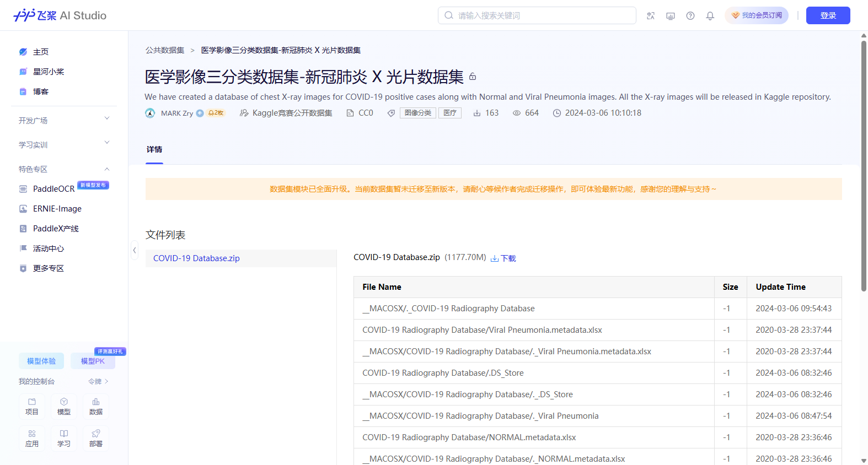Click row "COVID-19 Radiography Database/.DS_Store"
868x465 pixels.
(598, 373)
